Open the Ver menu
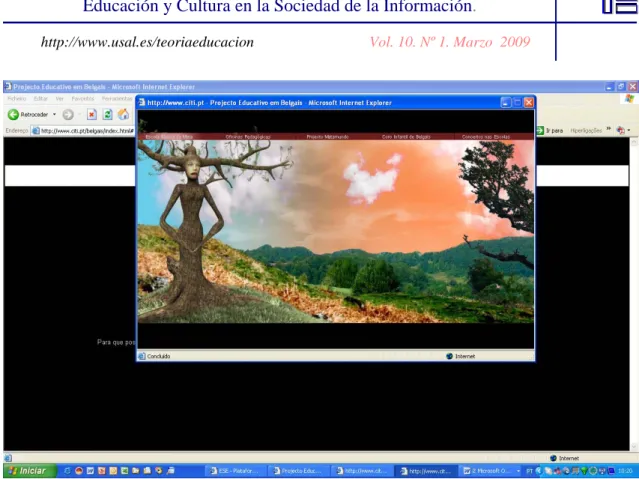 (59, 99)
